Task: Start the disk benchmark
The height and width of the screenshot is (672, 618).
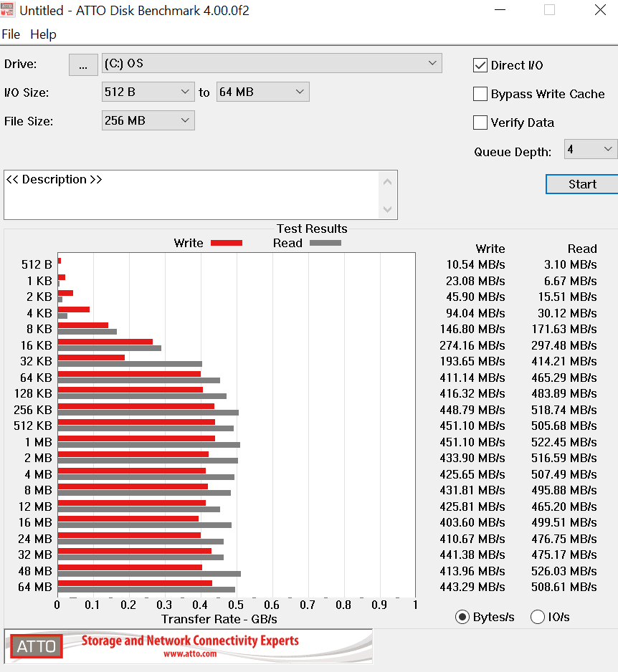Action: (x=581, y=184)
